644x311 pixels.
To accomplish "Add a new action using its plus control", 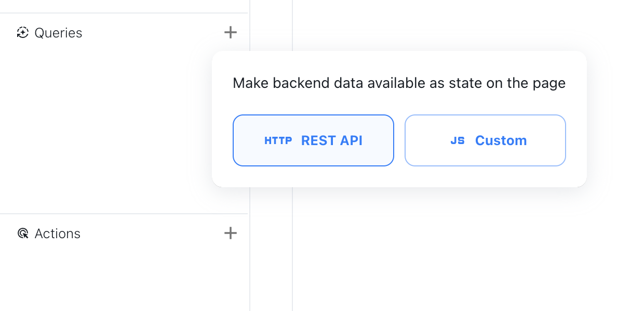I will click(230, 233).
